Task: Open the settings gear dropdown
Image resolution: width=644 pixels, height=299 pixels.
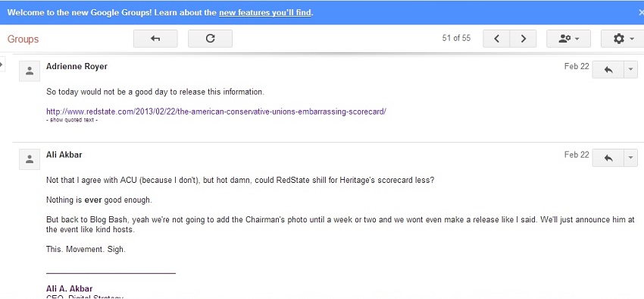Action: 623,39
